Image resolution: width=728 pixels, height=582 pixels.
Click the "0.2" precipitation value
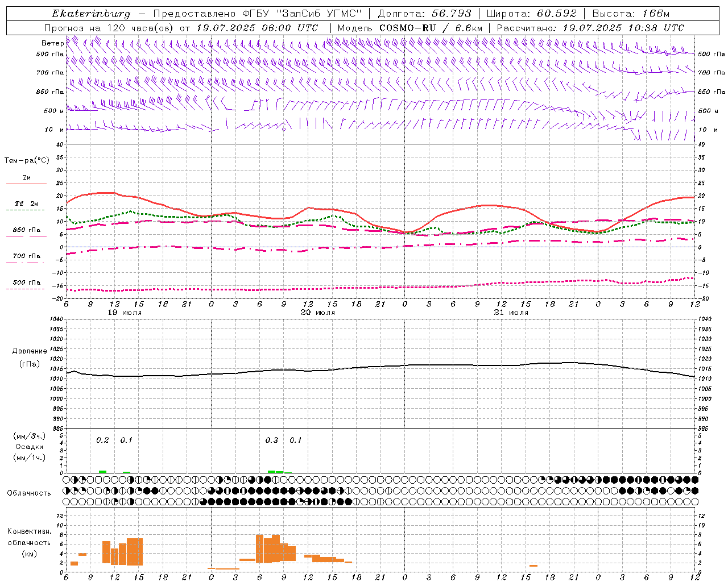(102, 440)
